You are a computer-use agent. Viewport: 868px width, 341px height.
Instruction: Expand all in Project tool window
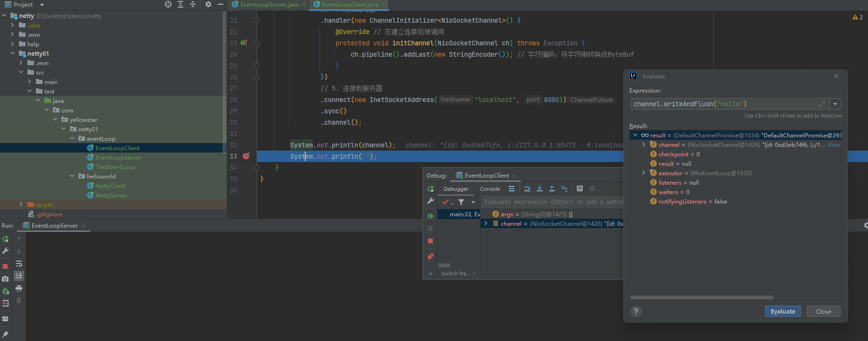180,4
